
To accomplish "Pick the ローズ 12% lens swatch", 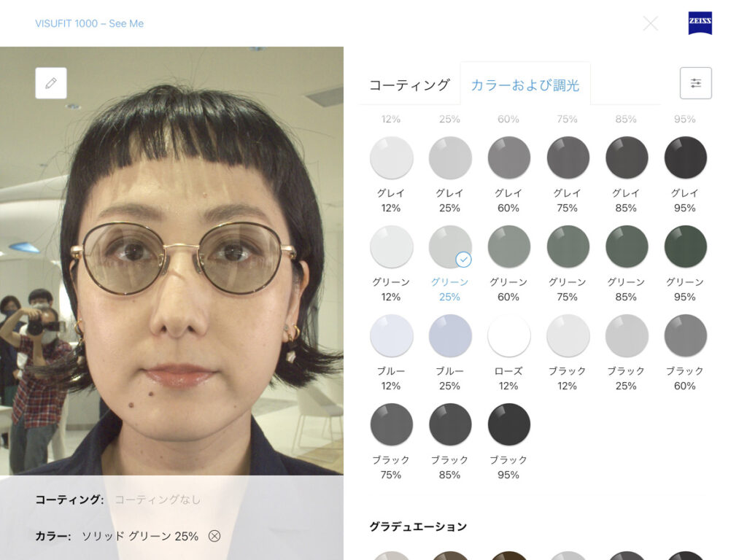I will [x=508, y=335].
